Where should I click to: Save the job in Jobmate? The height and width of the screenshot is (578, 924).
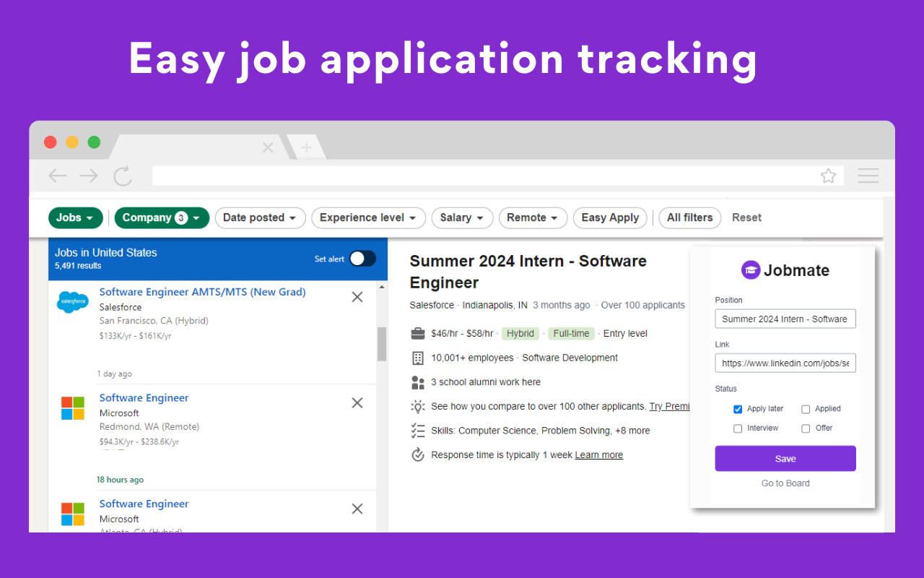tap(785, 459)
